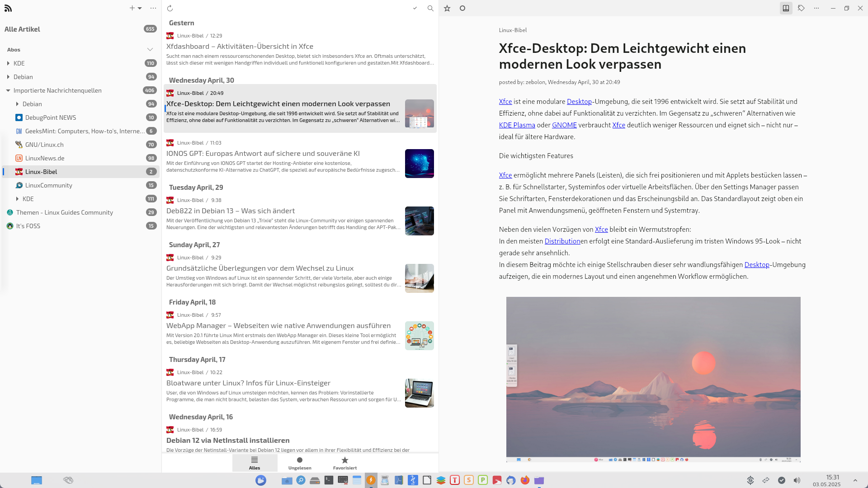Select LinuxNews.de feed

point(80,158)
